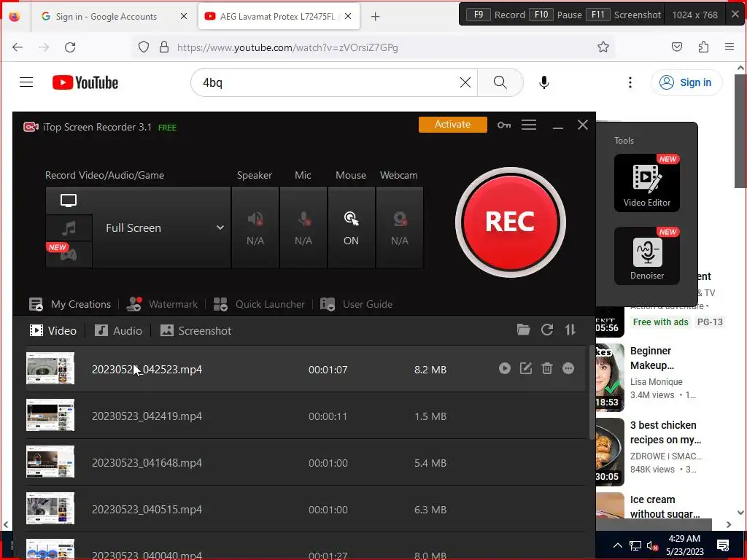Switch to the Audio tab

point(118,330)
